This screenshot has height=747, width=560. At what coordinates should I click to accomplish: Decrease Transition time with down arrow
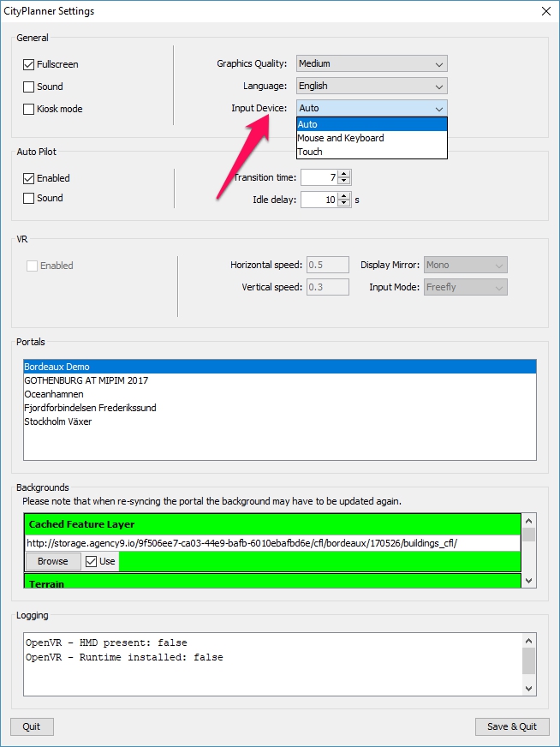[344, 182]
